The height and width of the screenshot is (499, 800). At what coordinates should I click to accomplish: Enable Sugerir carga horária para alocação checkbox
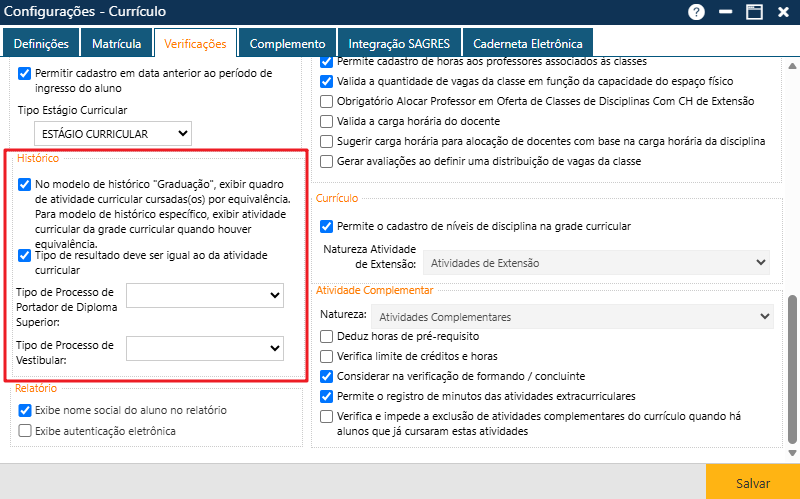tap(327, 141)
